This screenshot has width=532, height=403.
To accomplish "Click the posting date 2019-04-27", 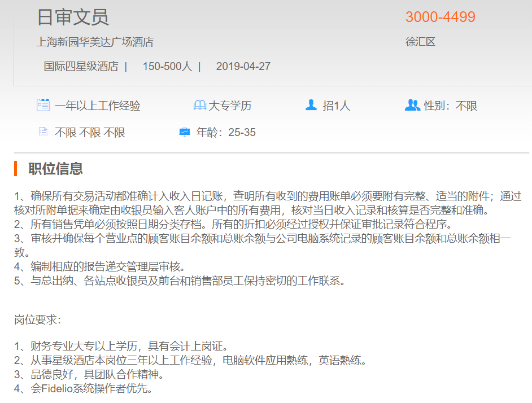I will pyautogui.click(x=243, y=67).
